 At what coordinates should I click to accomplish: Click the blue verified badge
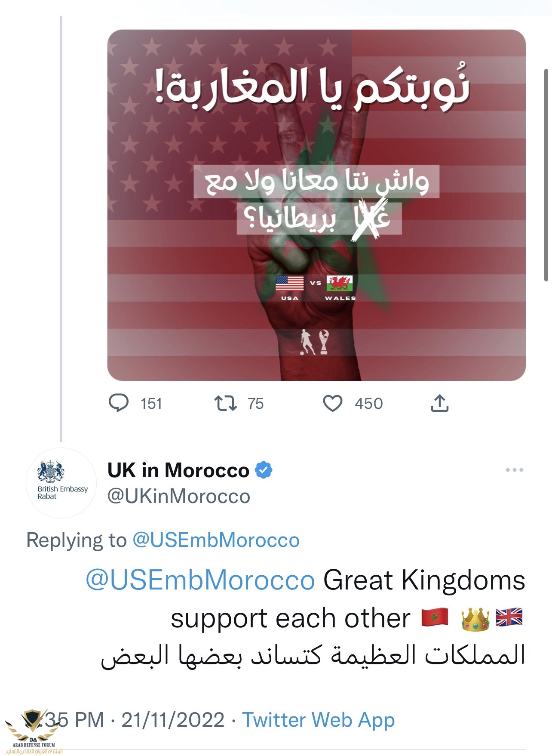[264, 470]
